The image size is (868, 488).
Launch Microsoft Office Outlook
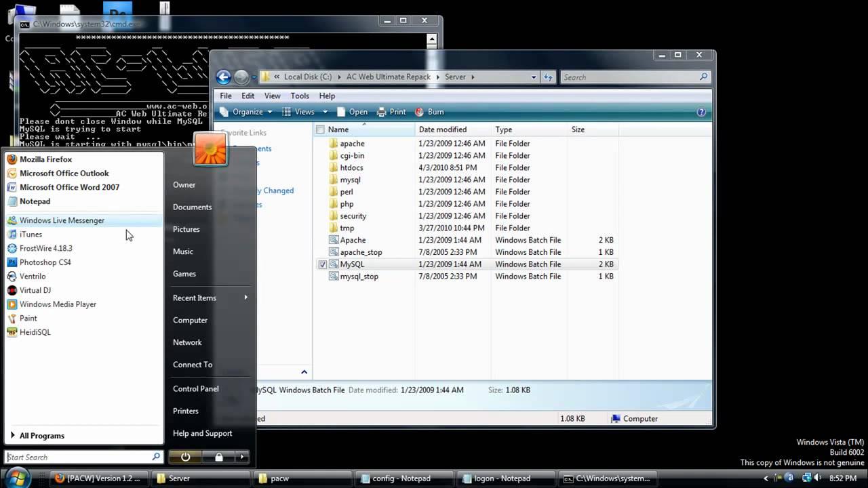coord(83,174)
